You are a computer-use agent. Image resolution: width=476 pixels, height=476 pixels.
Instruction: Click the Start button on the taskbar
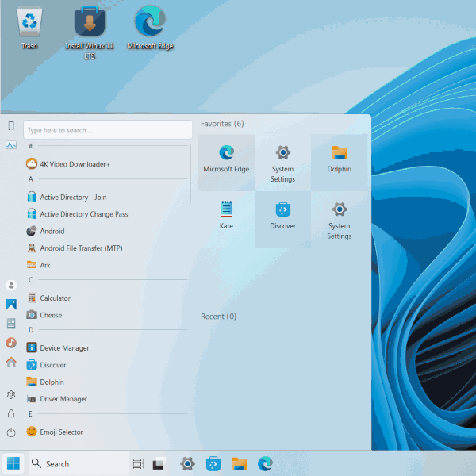[13, 463]
